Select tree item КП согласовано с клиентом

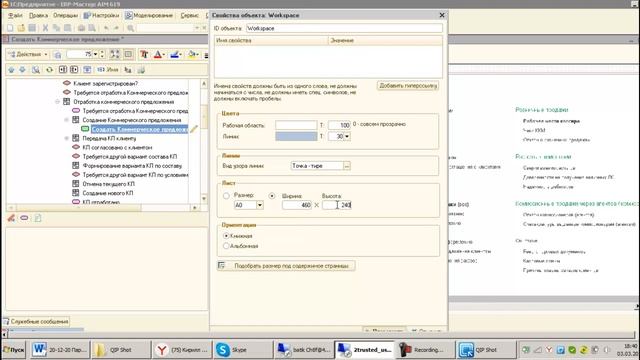(x=118, y=147)
